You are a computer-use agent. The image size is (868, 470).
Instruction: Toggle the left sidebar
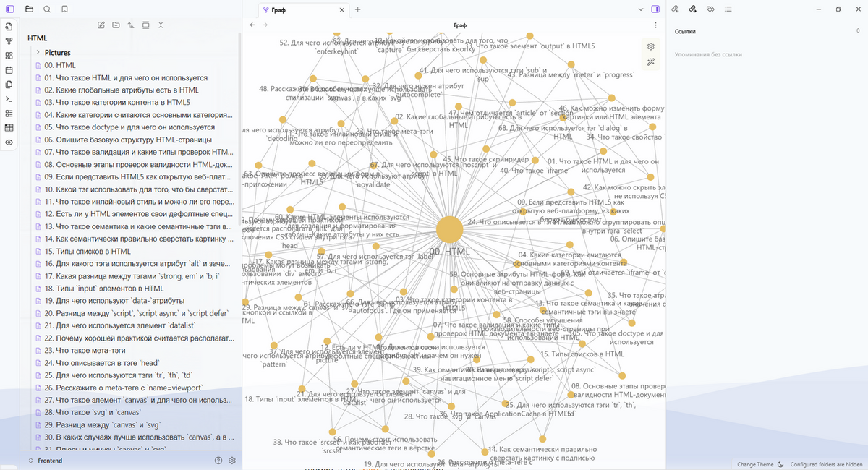pos(9,9)
